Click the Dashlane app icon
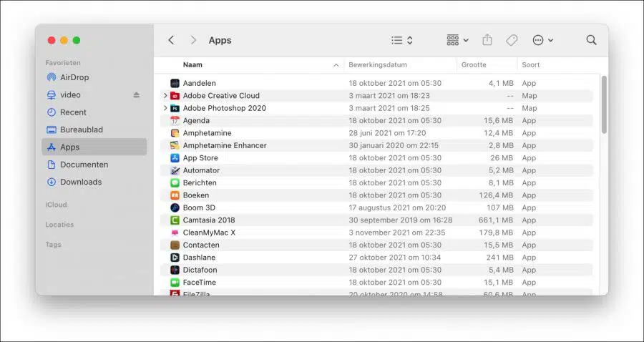The image size is (644, 342). [x=175, y=258]
